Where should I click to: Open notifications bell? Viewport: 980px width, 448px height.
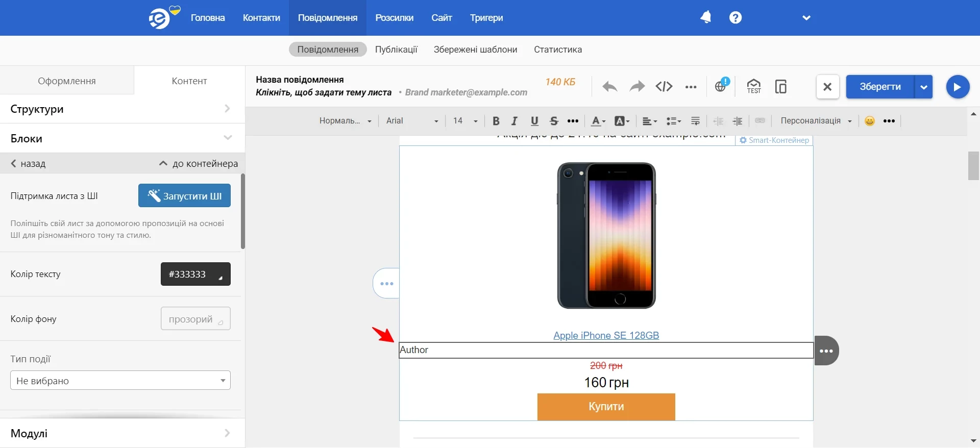[x=706, y=17]
